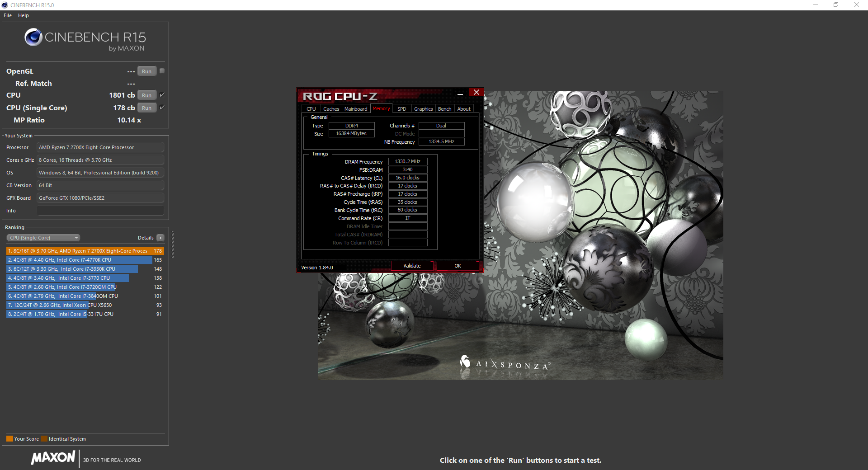Click OK in the CPU-Z window
868x470 pixels.
point(458,266)
